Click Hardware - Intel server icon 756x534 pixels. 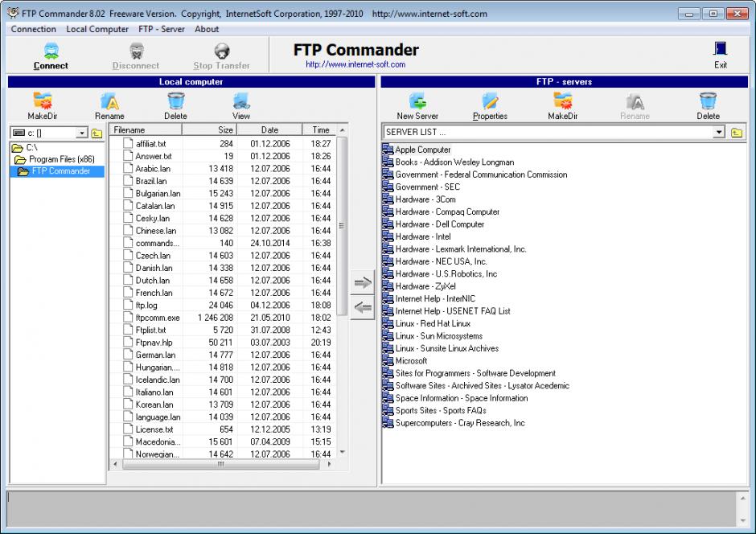coord(388,236)
